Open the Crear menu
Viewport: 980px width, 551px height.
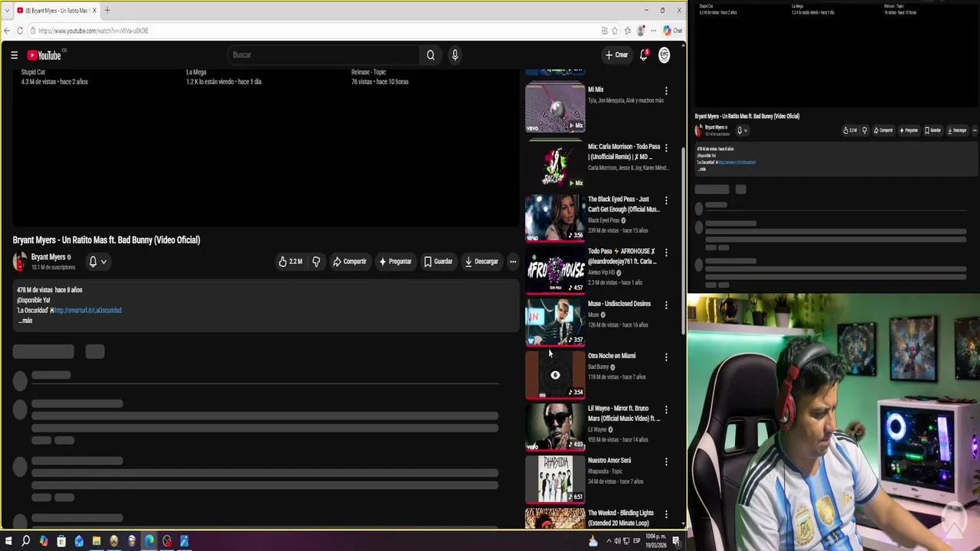click(x=616, y=55)
